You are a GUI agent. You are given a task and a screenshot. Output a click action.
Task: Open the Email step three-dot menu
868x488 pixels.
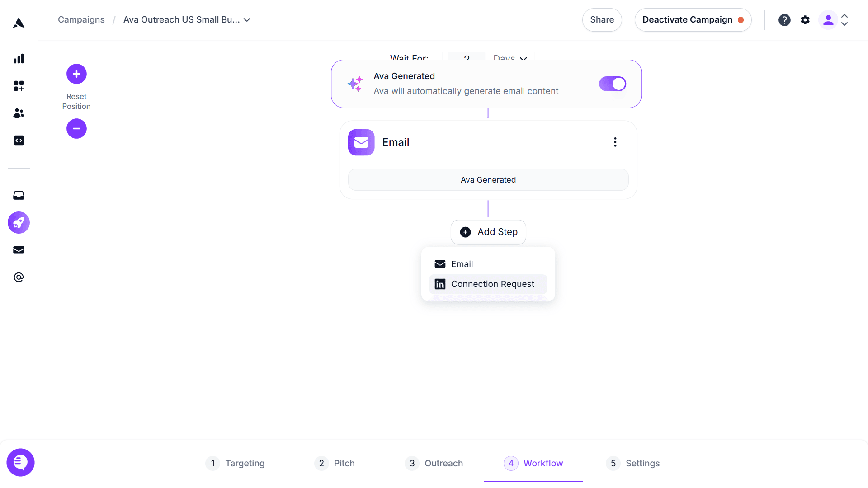coord(615,142)
